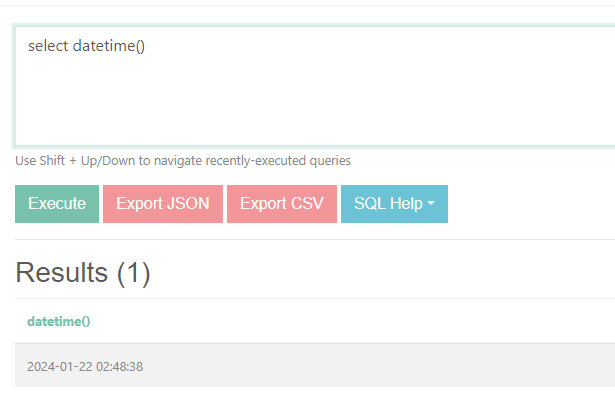Click the Export JSON button
Screen dimensions: 615x393
(x=163, y=204)
